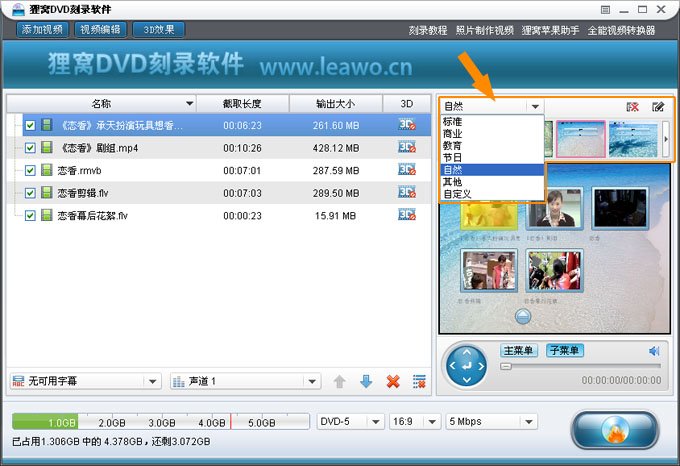Select 标准 in the template list
Image resolution: width=680 pixels, height=466 pixels.
coord(493,122)
